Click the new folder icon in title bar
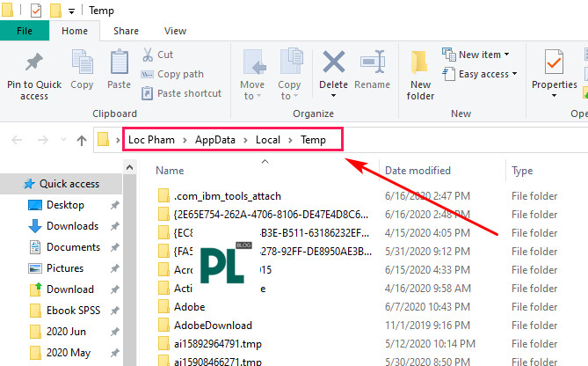588x366 pixels. pyautogui.click(x=55, y=11)
